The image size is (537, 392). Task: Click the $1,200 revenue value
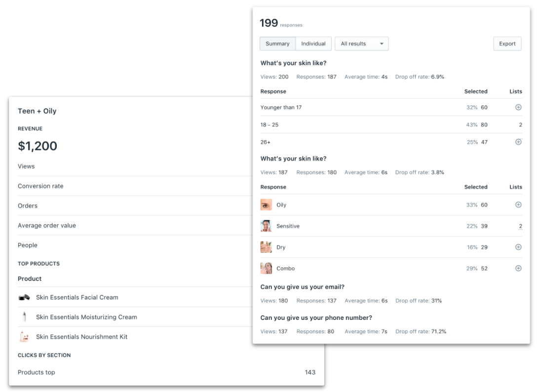coord(38,146)
